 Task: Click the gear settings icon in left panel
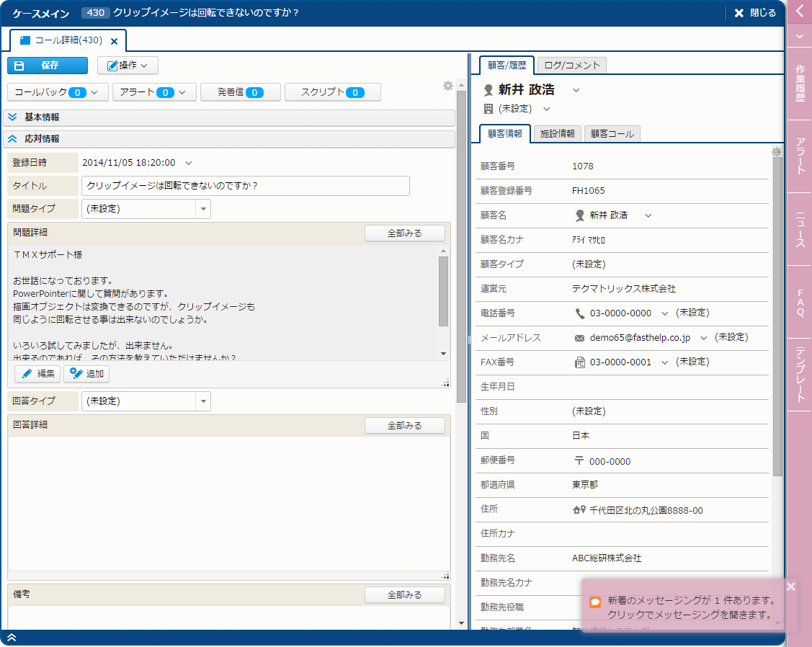click(448, 86)
